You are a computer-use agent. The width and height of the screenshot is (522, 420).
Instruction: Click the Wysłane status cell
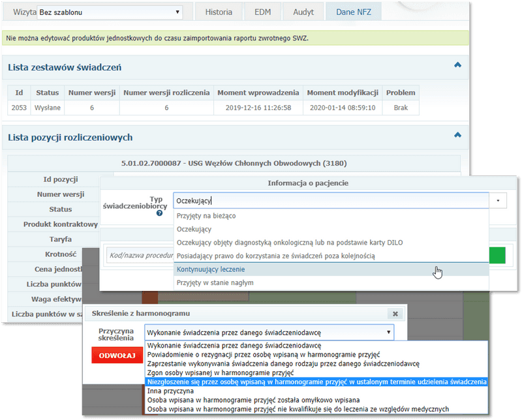(47, 108)
